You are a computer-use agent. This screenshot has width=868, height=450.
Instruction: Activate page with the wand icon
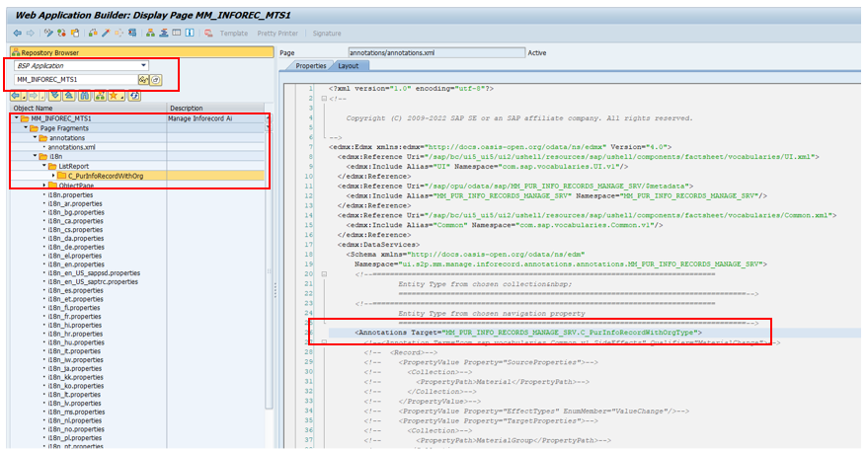tap(106, 34)
